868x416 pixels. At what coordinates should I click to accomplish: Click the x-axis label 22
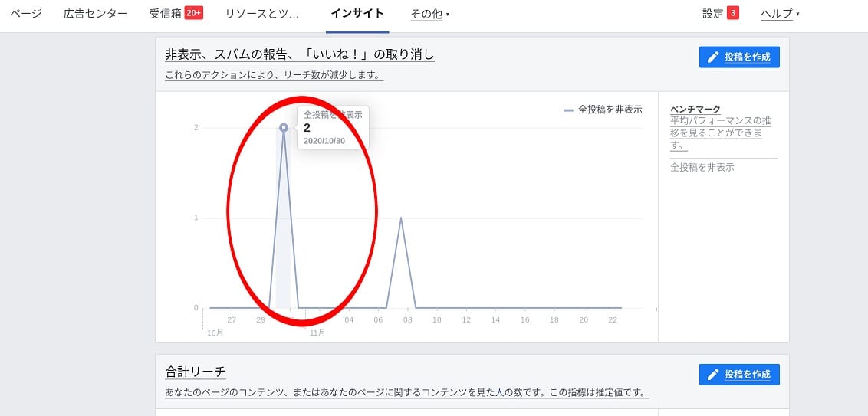click(613, 319)
